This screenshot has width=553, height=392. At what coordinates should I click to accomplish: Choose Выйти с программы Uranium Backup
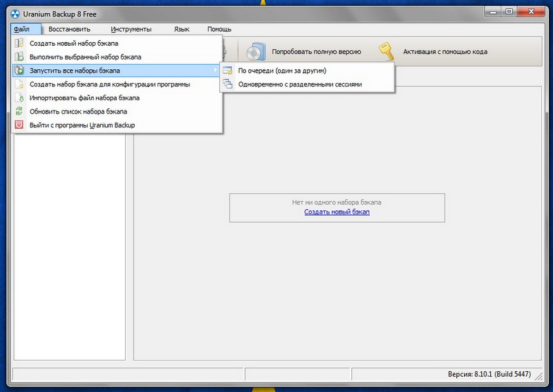click(117, 125)
